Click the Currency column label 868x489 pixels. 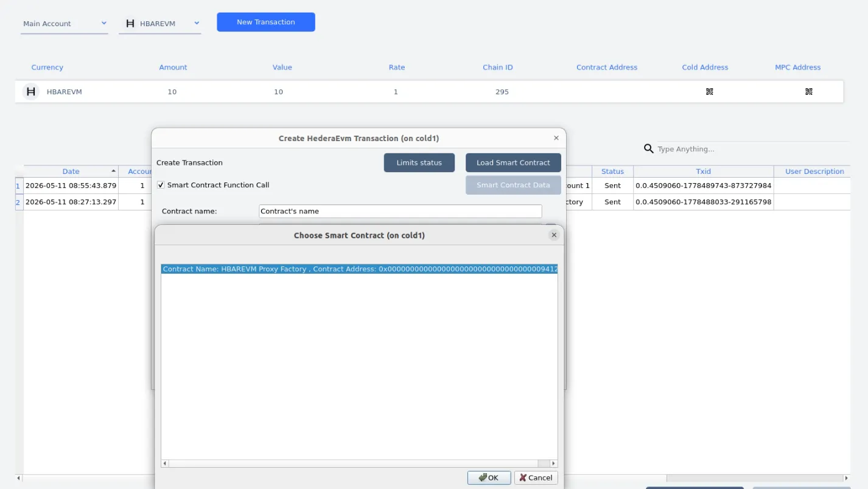coord(47,68)
